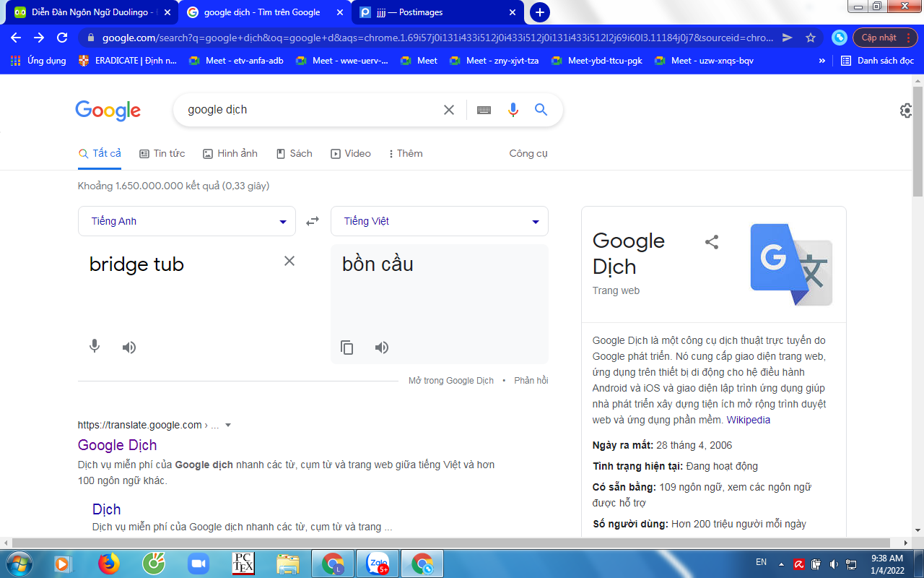Click the Phản hồi feedback link
Image resolution: width=924 pixels, height=578 pixels.
(x=531, y=380)
